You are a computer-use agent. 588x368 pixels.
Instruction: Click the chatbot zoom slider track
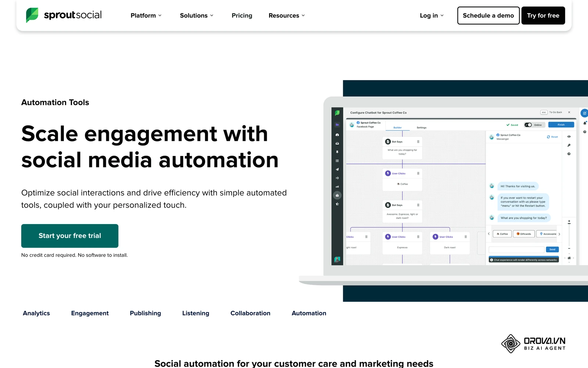[x=569, y=236]
